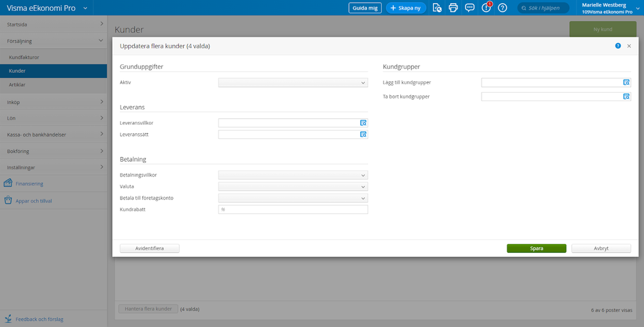Open lookup icon for Leveranssätt field
Screen dimensions: 644x327
(x=363, y=135)
